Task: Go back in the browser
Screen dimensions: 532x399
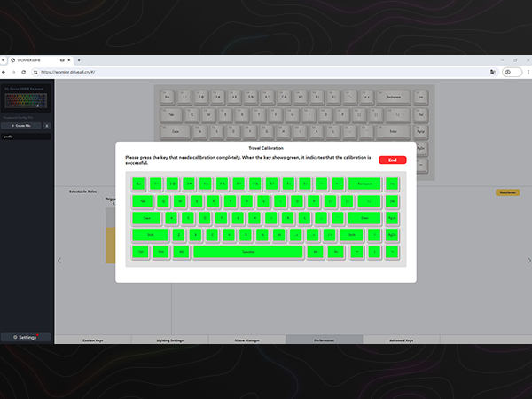Action: click(x=4, y=72)
